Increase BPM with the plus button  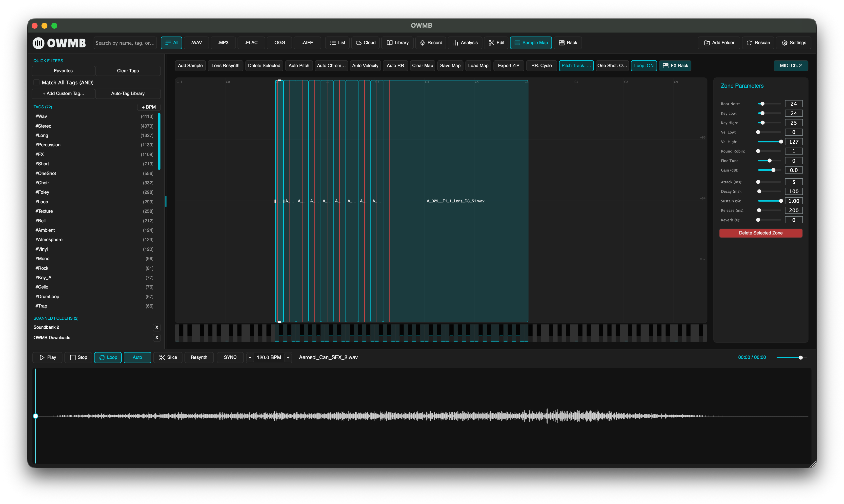click(x=288, y=357)
